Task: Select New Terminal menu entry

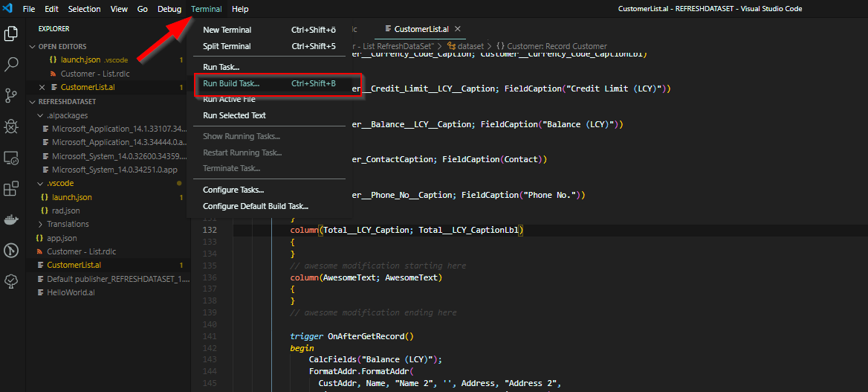Action: 227,30
